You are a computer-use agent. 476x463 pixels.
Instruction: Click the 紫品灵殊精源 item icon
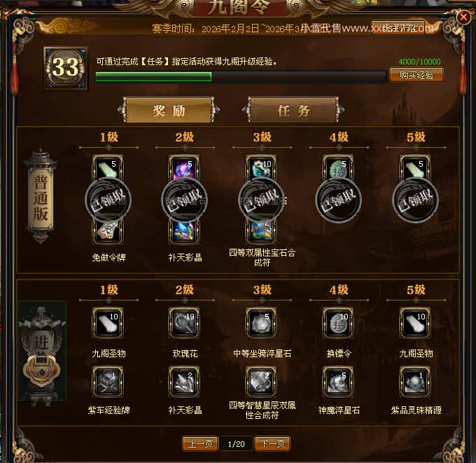click(x=415, y=382)
